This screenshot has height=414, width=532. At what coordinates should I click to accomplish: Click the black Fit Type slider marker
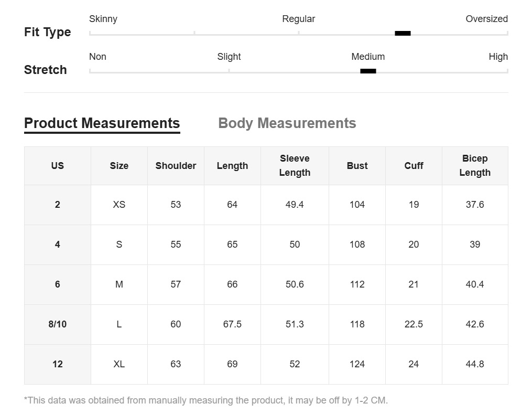point(403,33)
